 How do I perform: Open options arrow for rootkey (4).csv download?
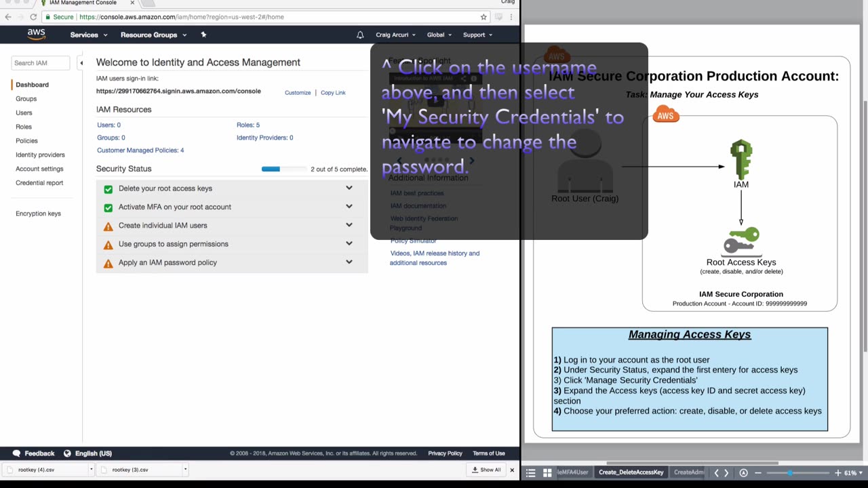(x=91, y=470)
